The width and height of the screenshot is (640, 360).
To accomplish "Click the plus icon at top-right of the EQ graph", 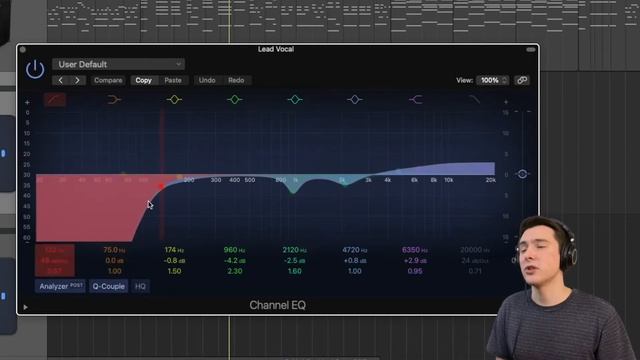I will coord(506,102).
